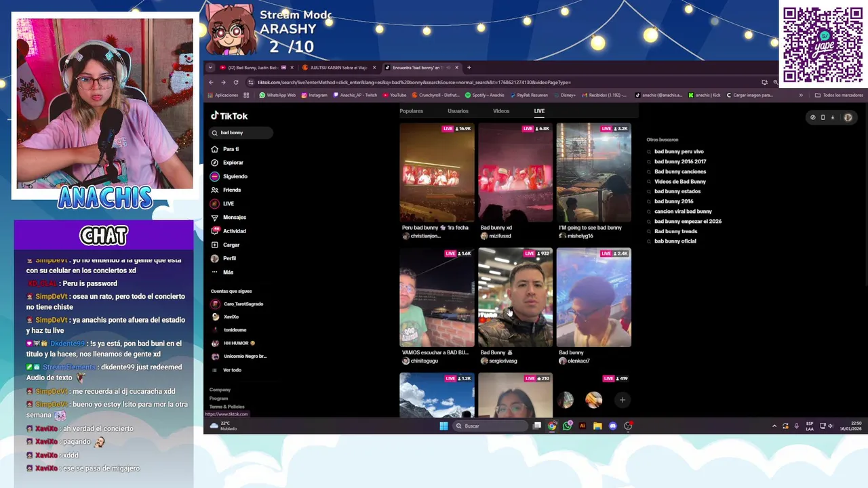868x488 pixels.
Task: Open Todos los marcadores folder
Action: click(x=840, y=96)
